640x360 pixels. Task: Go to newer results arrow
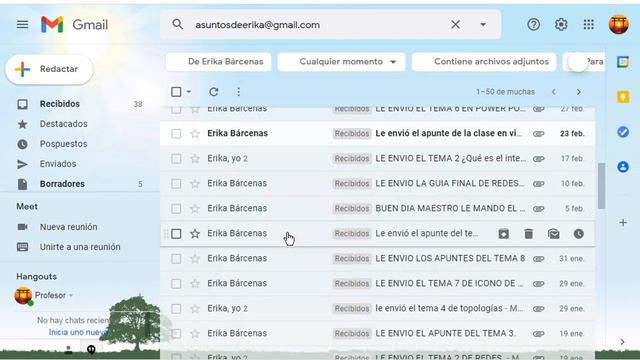[x=554, y=92]
